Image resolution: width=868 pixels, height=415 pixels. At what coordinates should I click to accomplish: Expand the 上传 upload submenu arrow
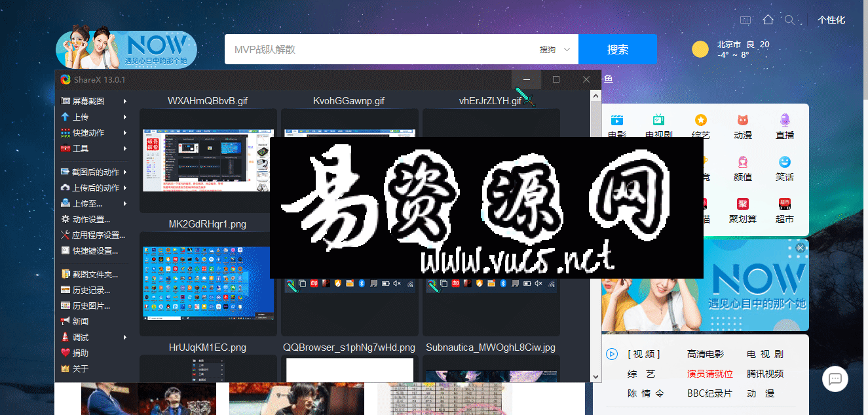[125, 117]
